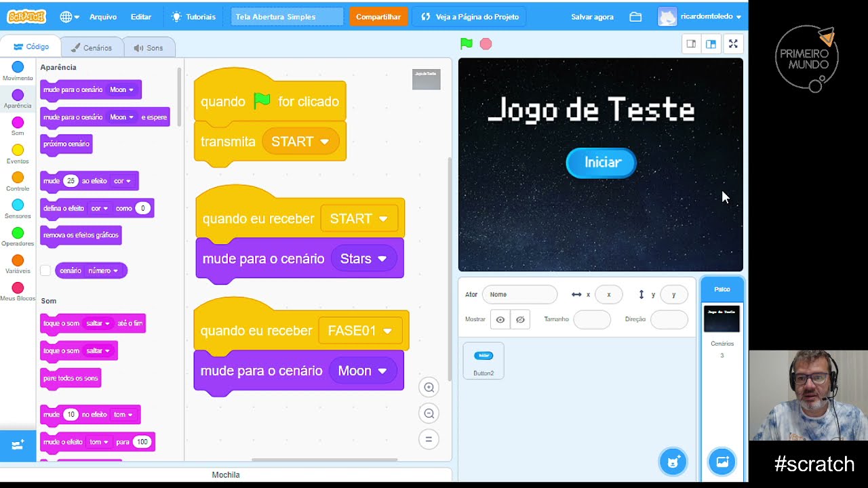Viewport: 868px width, 488px height.
Task: Click remova os efeitos gráficos block
Action: coord(81,235)
